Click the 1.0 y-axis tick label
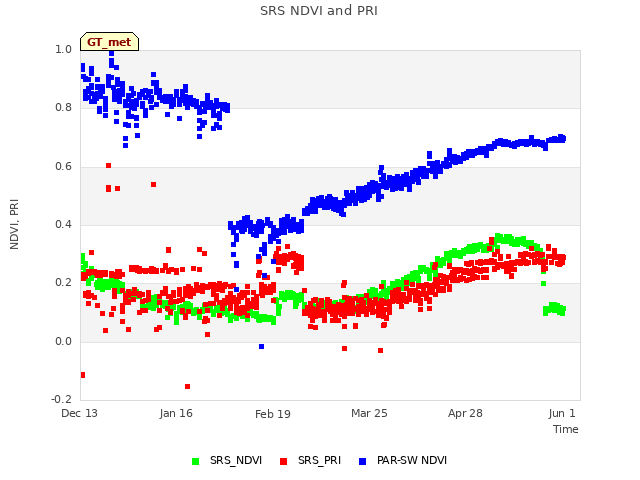This screenshot has height=480, width=640. click(x=63, y=49)
